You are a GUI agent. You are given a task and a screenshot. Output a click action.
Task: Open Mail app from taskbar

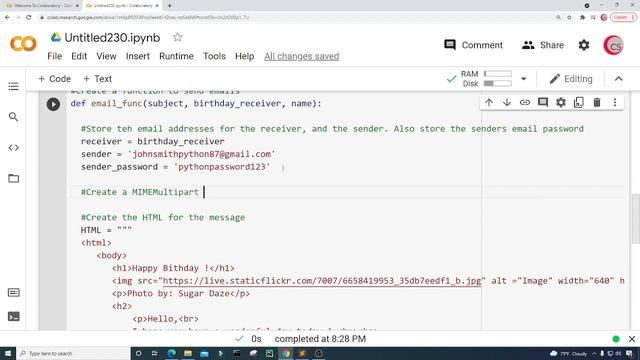[x=204, y=353]
